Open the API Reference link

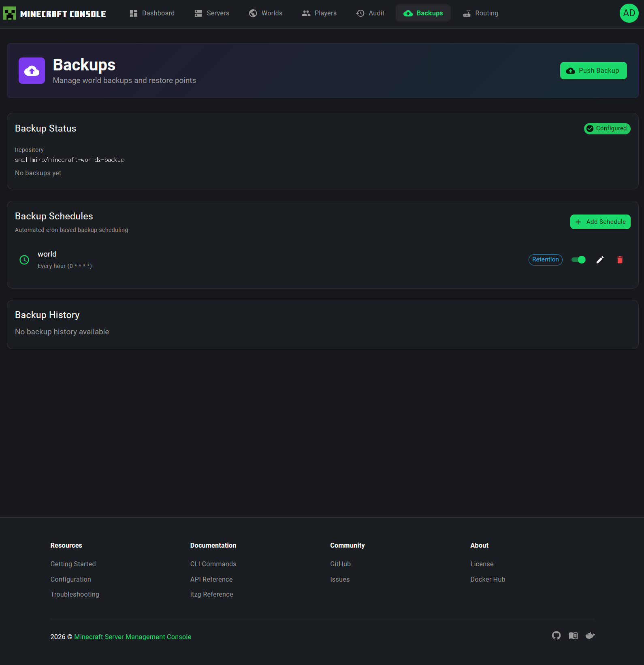211,580
